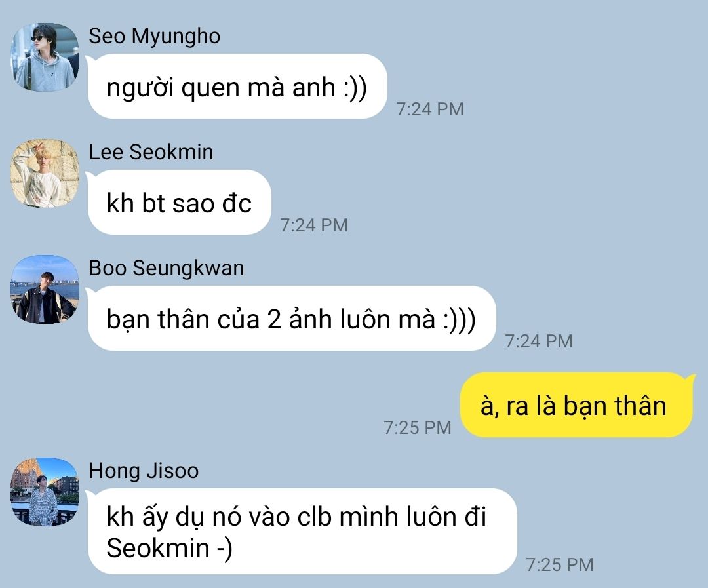Image resolution: width=708 pixels, height=588 pixels.
Task: Select the message 'người quen mà anh :))'
Action: click(237, 87)
